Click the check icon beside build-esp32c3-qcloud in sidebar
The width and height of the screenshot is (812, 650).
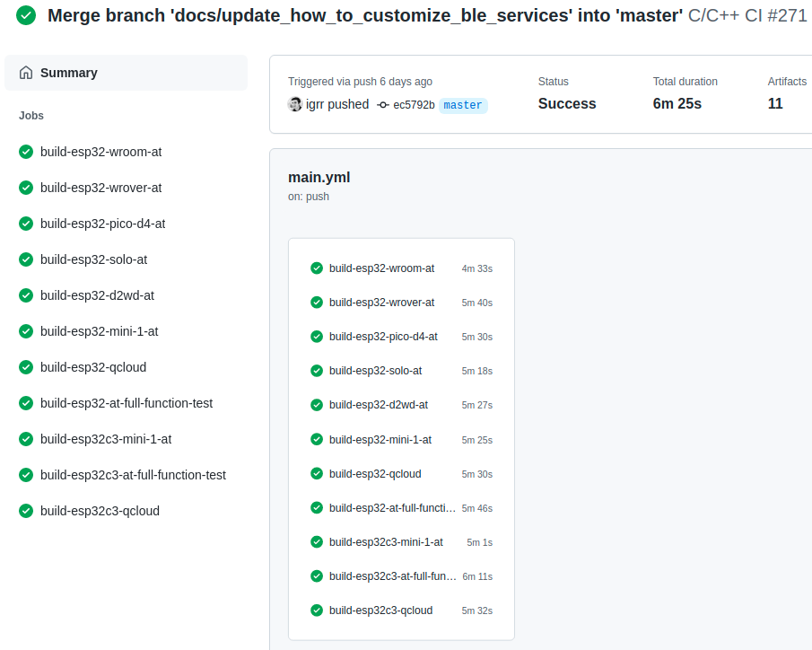coord(25,511)
